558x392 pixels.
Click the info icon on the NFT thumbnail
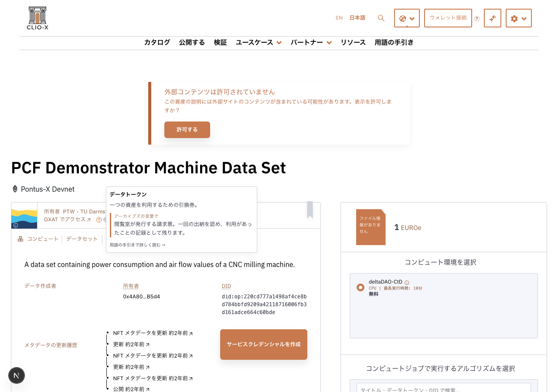pyautogui.click(x=16, y=225)
